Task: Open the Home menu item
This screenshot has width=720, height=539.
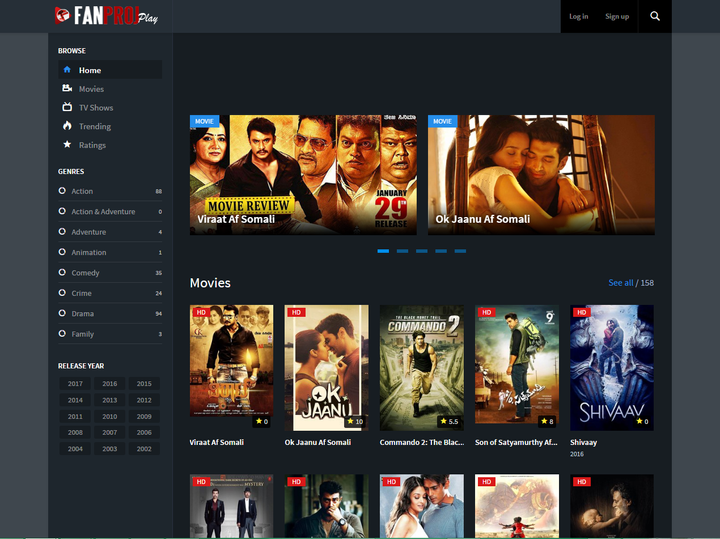Action: 110,70
